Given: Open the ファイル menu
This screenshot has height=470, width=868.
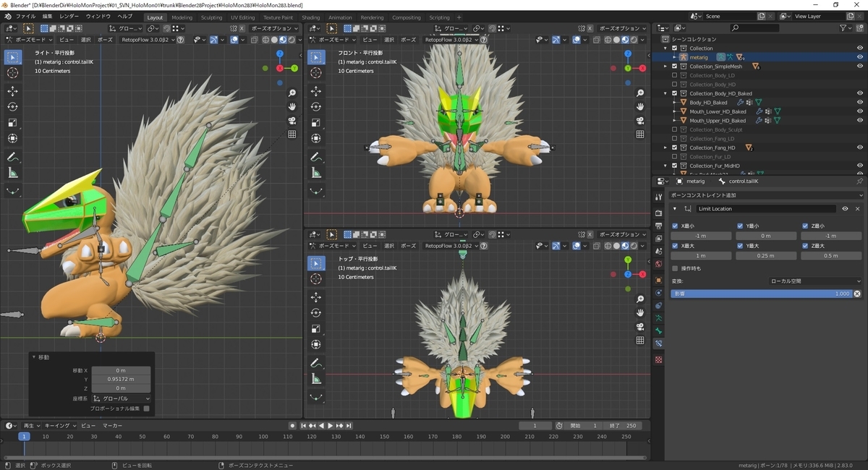Looking at the screenshot, I should point(25,17).
